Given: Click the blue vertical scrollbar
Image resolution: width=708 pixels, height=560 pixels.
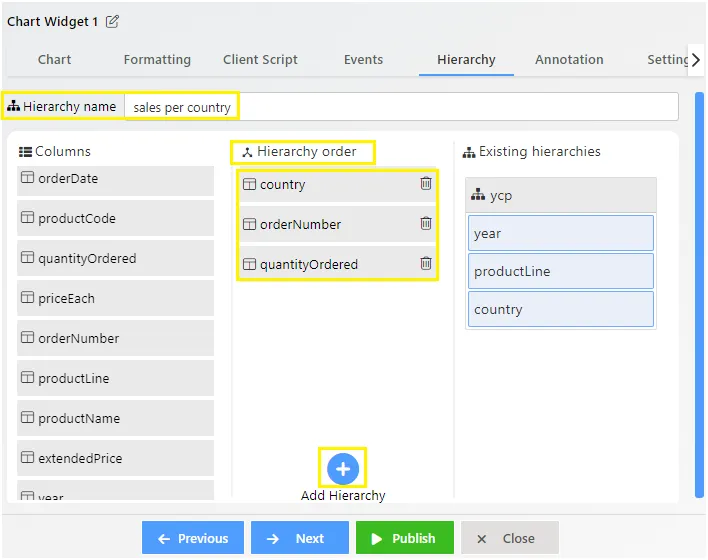Looking at the screenshot, I should [699, 295].
